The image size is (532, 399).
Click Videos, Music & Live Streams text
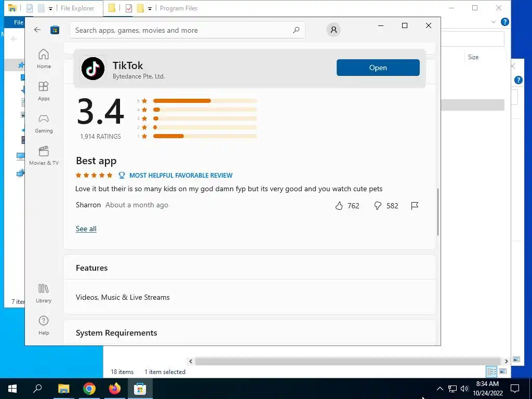click(x=123, y=297)
